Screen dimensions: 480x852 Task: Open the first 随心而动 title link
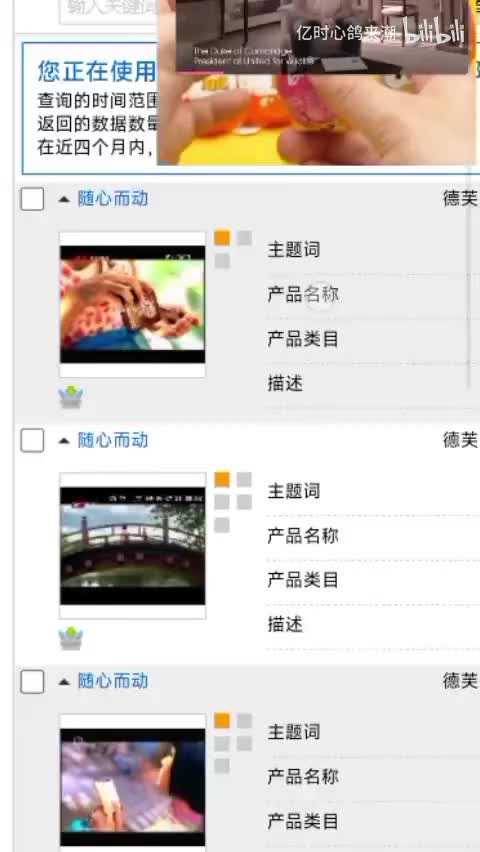click(x=113, y=199)
